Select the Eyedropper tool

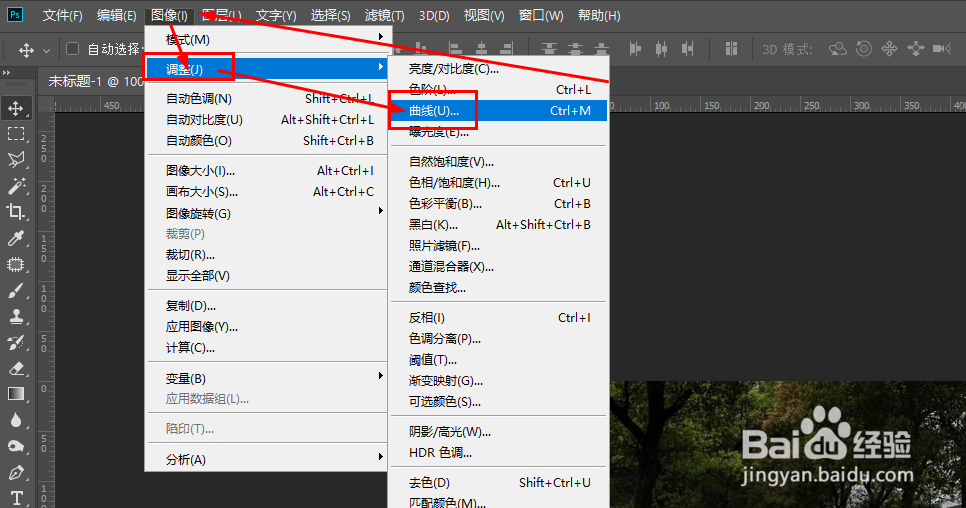click(15, 238)
